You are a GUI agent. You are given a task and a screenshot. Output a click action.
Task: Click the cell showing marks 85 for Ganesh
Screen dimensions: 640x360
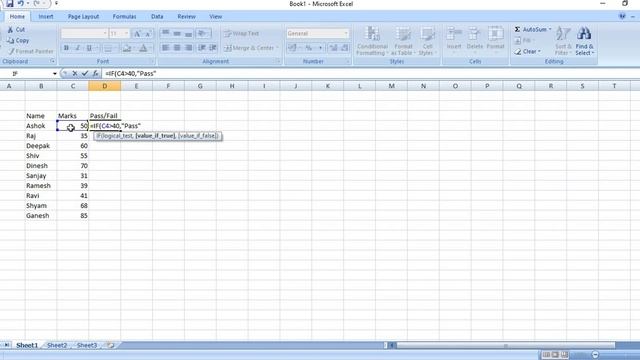pos(73,216)
